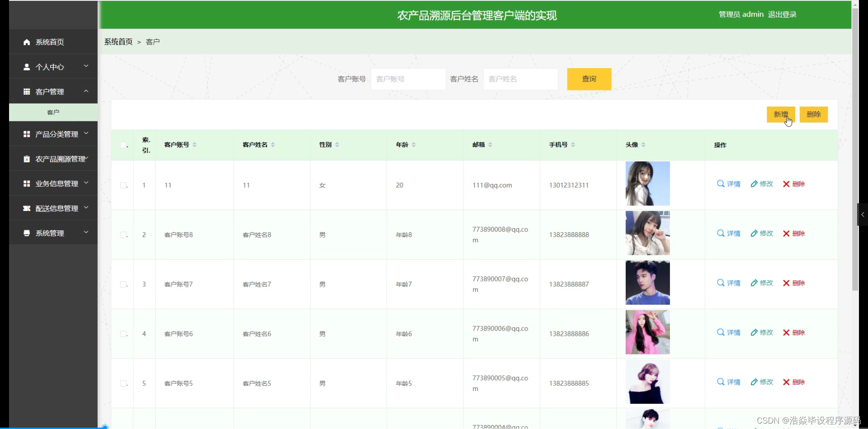
Task: Click the 农产品溯源管理 sidebar icon
Action: 27,159
